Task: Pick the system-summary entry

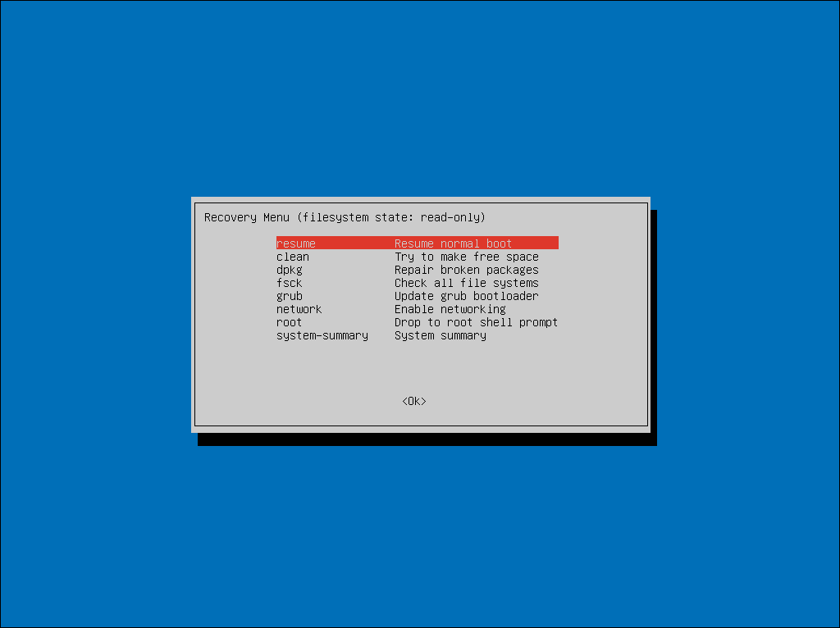Action: (x=322, y=335)
